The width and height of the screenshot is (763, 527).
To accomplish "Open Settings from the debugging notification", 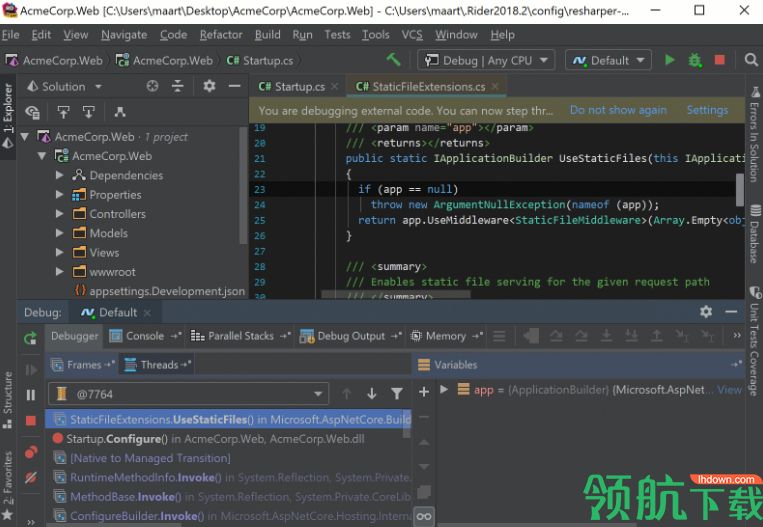I will [707, 110].
